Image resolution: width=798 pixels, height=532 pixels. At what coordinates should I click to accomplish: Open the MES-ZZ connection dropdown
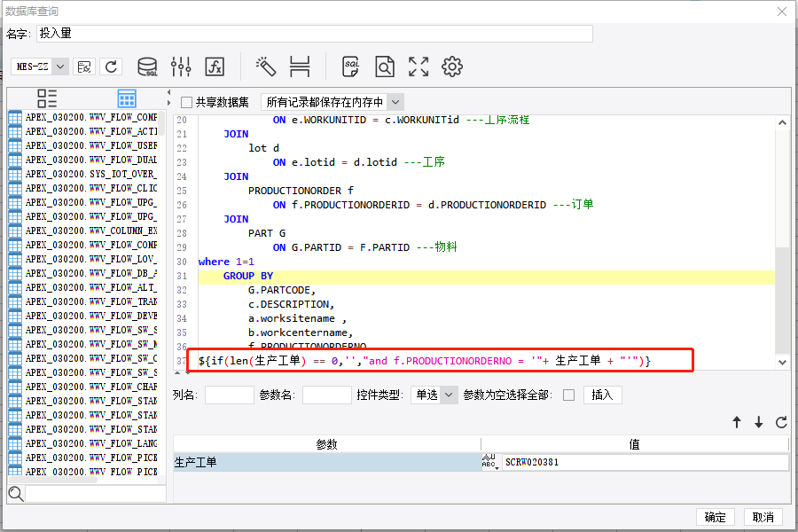tap(60, 66)
